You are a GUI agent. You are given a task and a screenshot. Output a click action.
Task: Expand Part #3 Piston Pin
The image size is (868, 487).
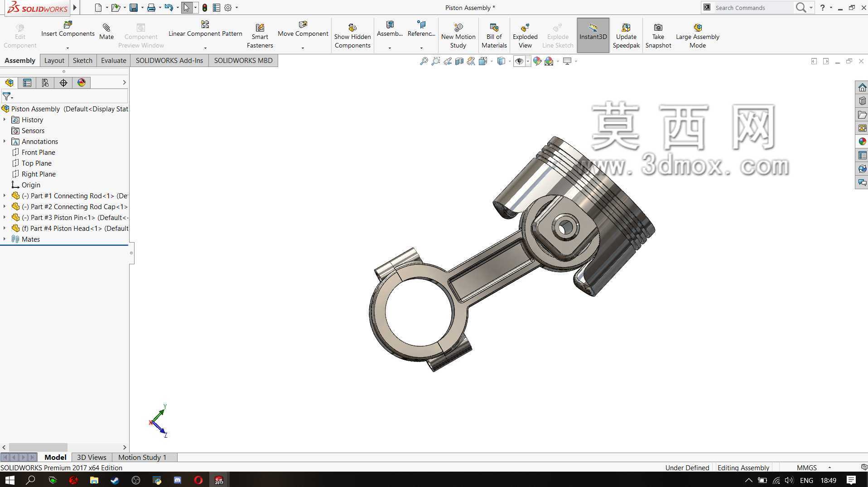tap(5, 217)
